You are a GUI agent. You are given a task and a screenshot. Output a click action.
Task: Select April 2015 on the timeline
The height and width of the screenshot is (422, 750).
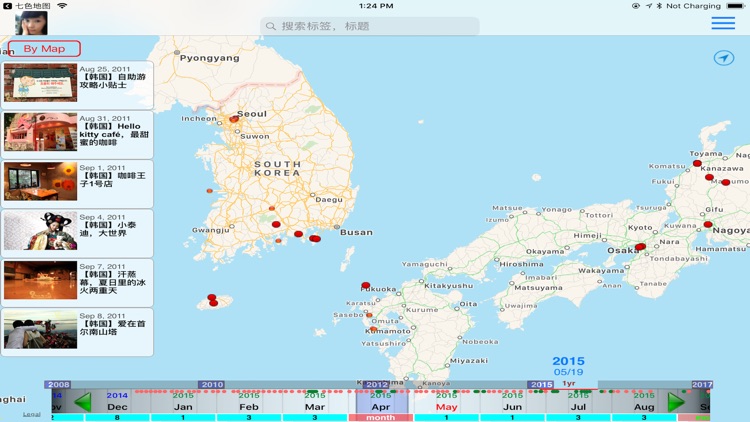point(381,402)
